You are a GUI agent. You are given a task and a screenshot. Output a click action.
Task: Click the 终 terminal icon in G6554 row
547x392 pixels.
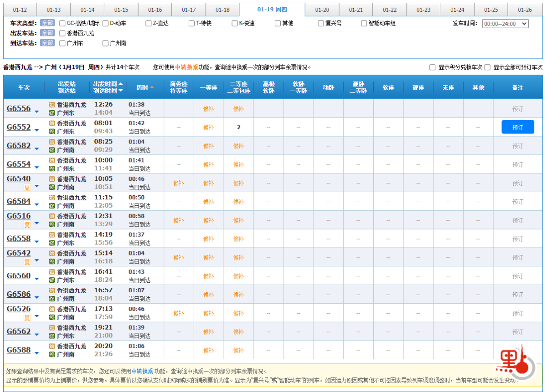[x=52, y=168]
